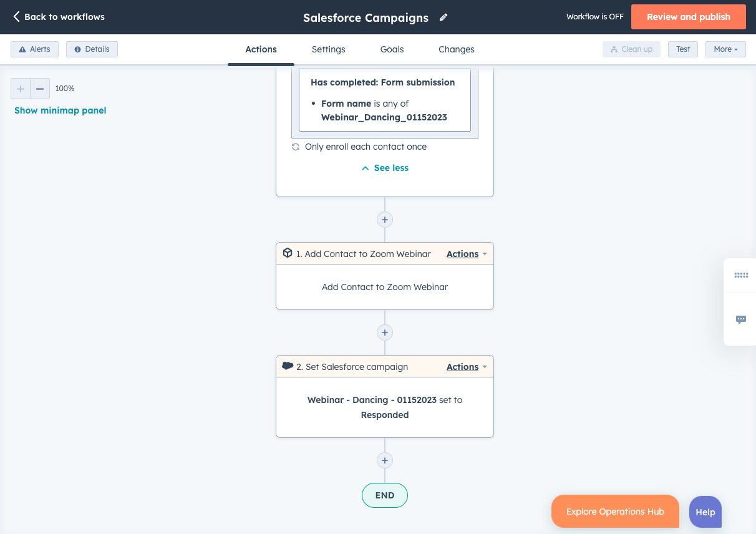The image size is (756, 534).
Task: Open the data panel grid icon on the right
Action: tap(740, 275)
